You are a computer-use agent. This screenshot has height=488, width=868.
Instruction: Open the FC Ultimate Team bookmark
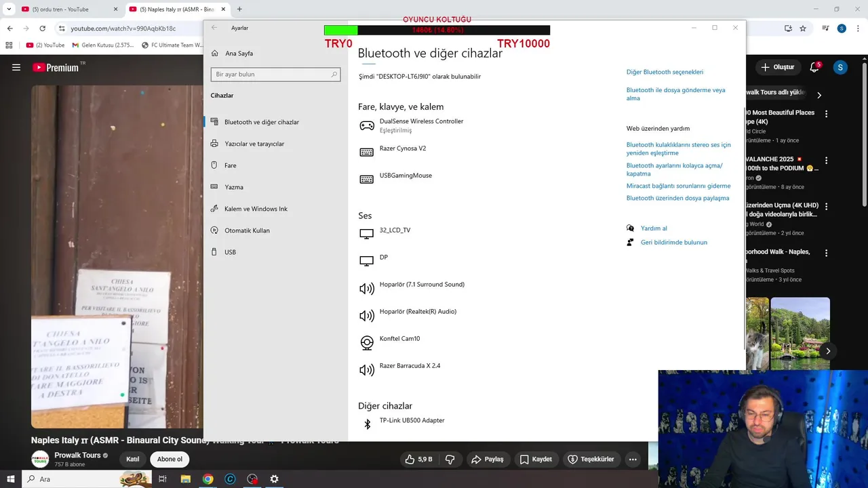pos(172,45)
